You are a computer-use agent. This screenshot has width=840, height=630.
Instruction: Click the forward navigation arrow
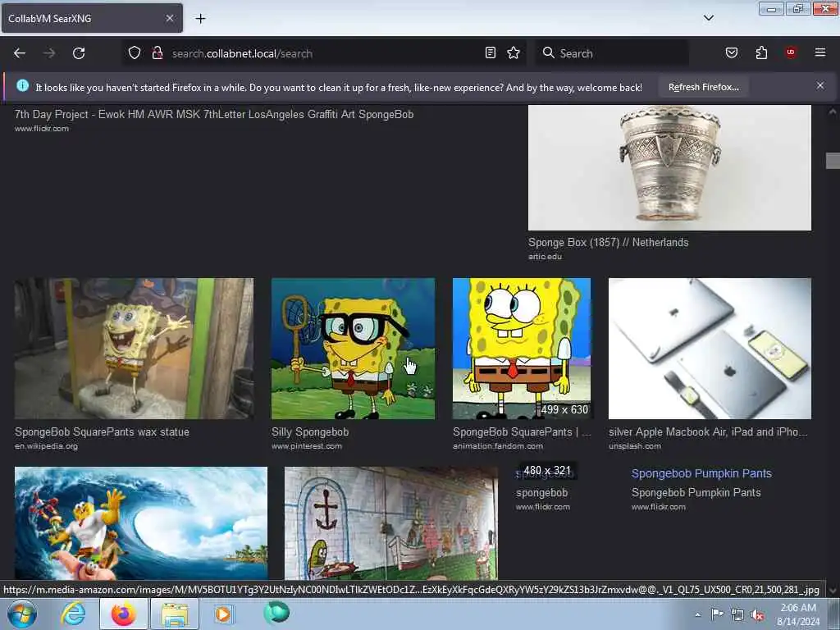(49, 53)
